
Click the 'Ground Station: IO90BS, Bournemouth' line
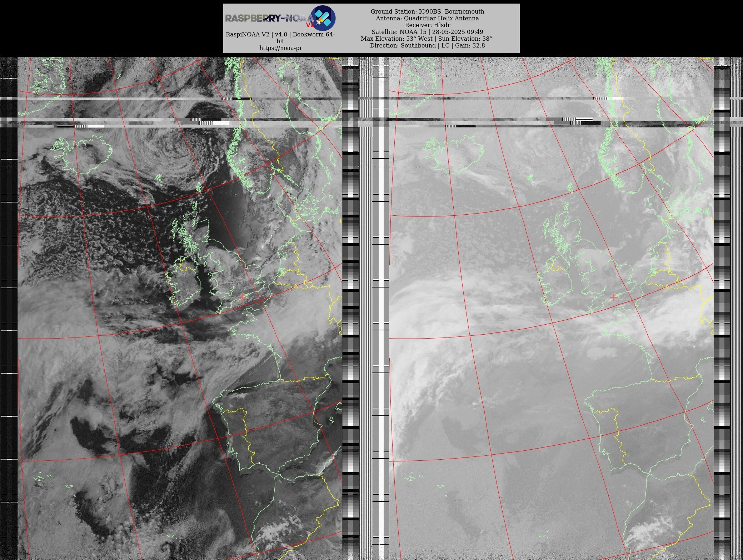point(427,11)
